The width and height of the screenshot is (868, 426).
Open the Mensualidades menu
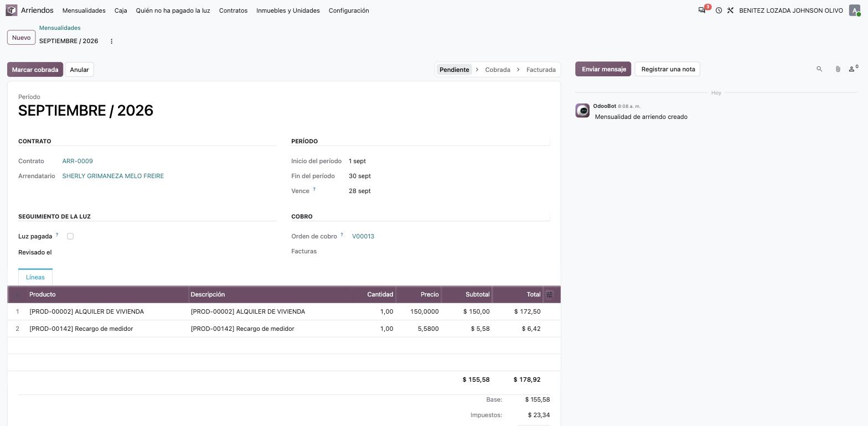[84, 11]
